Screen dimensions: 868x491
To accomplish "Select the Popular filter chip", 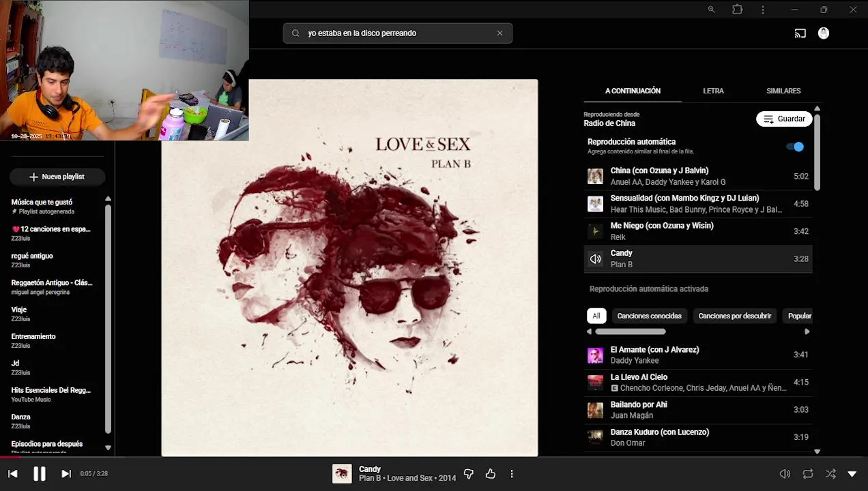I will (799, 316).
